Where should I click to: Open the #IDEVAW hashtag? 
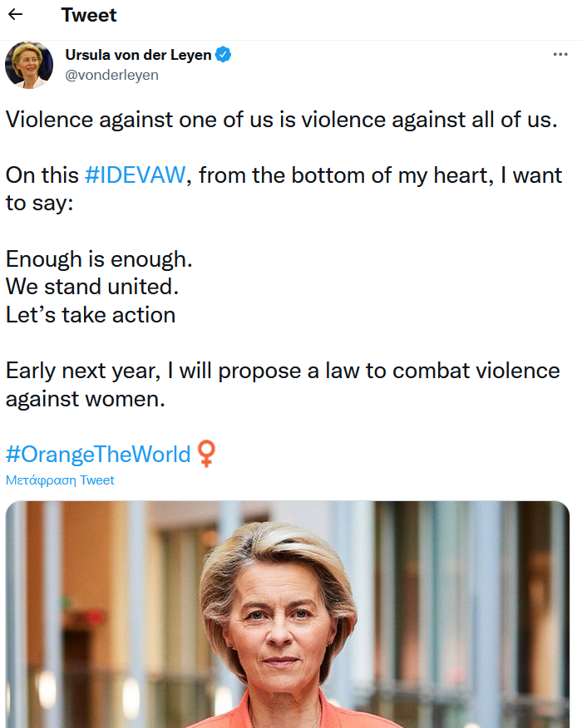pyautogui.click(x=136, y=175)
